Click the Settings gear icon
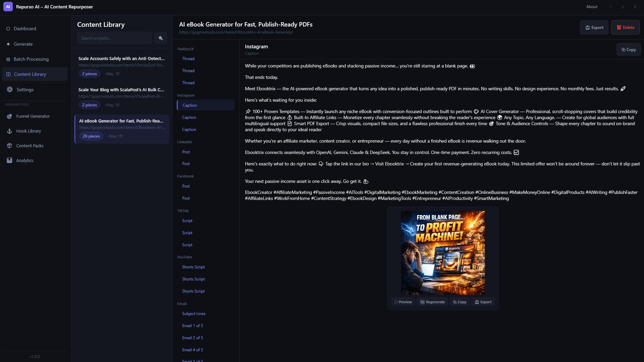The height and width of the screenshot is (362, 644). [10, 90]
